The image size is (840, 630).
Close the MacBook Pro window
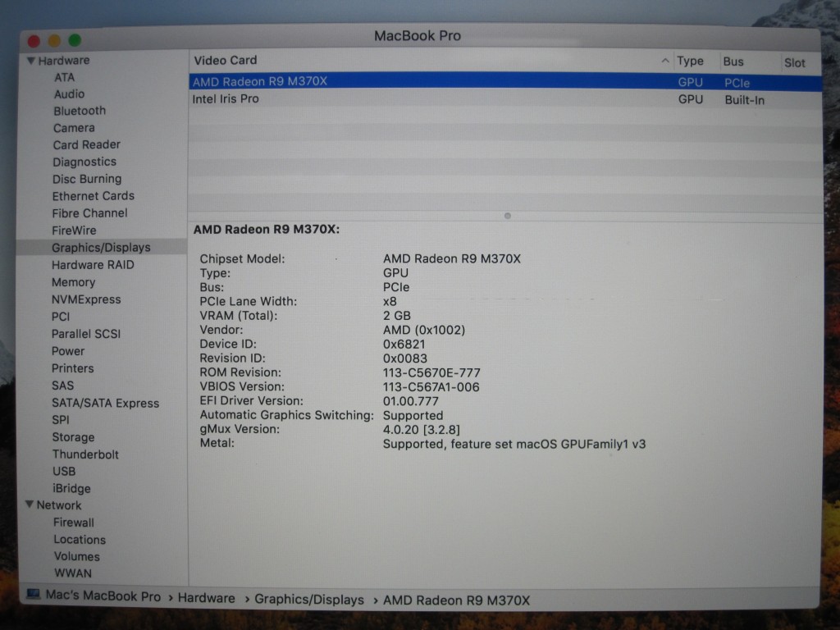[x=34, y=41]
